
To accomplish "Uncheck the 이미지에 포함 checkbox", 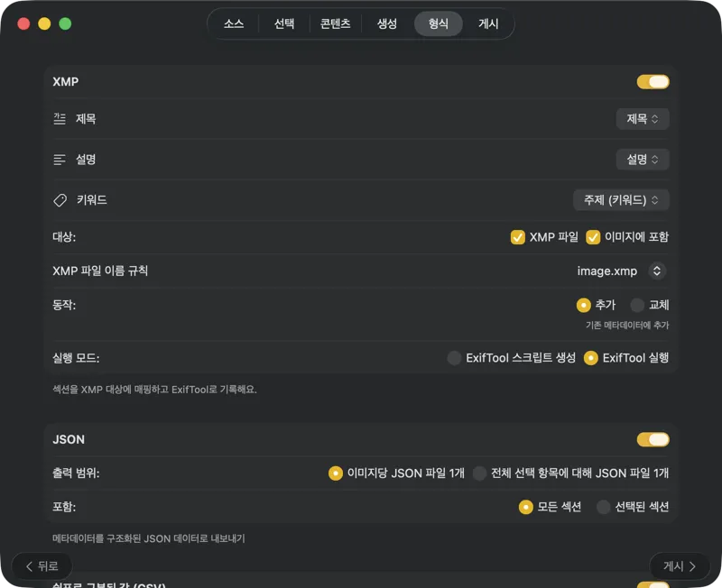I will [x=593, y=237].
